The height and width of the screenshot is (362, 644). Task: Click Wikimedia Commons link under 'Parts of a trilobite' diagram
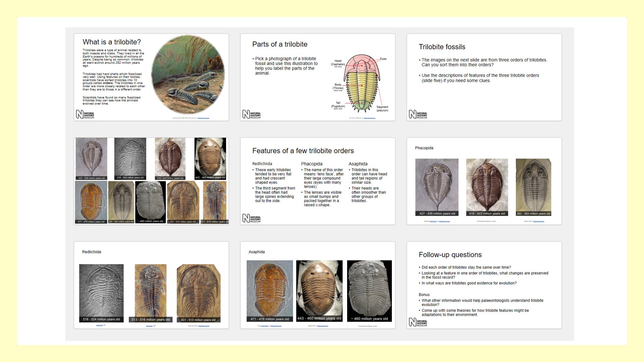click(370, 118)
